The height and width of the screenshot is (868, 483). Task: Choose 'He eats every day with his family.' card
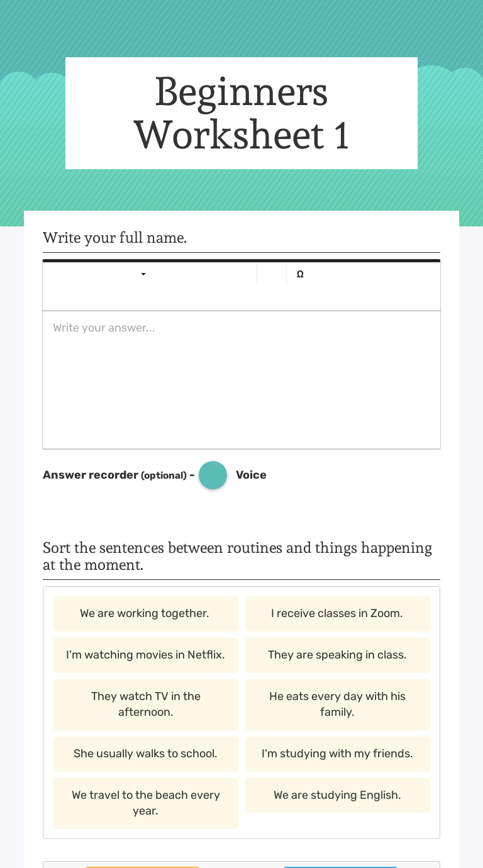337,704
